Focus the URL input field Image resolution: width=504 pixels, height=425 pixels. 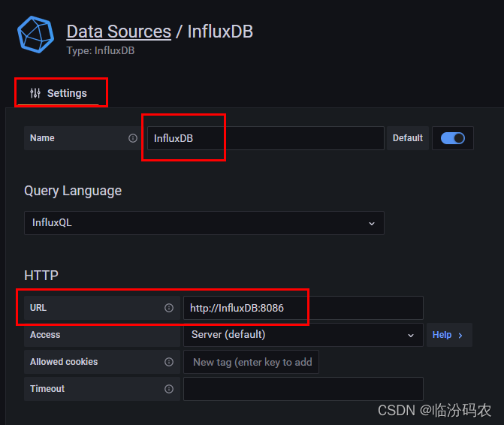(x=303, y=308)
